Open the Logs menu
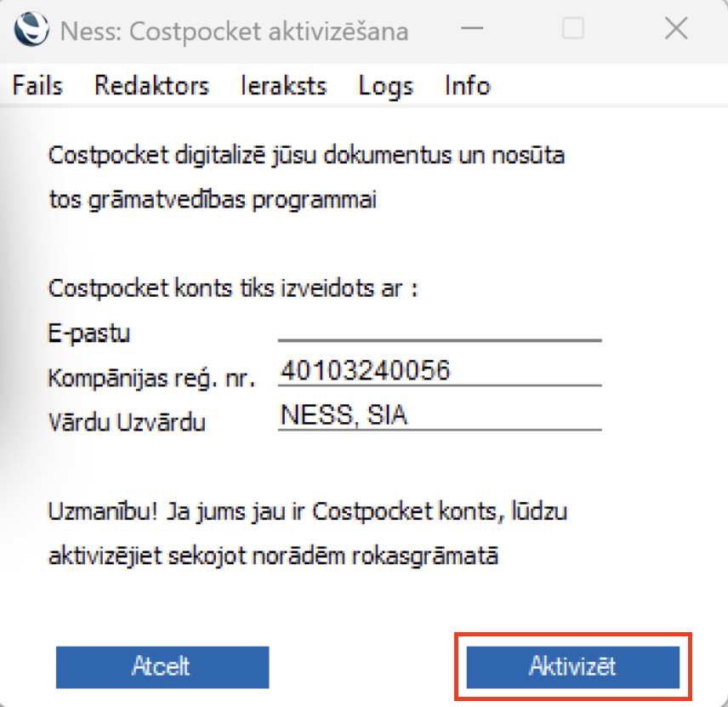 tap(386, 86)
